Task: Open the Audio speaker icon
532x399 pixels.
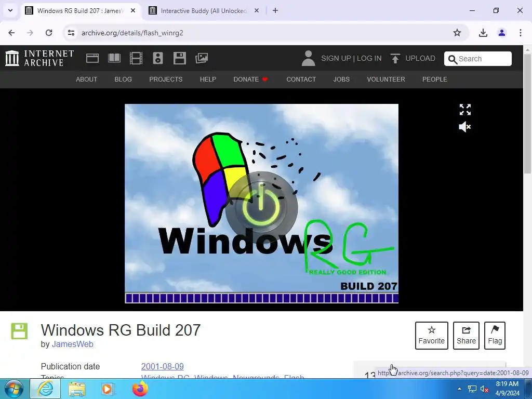Action: coord(158,58)
